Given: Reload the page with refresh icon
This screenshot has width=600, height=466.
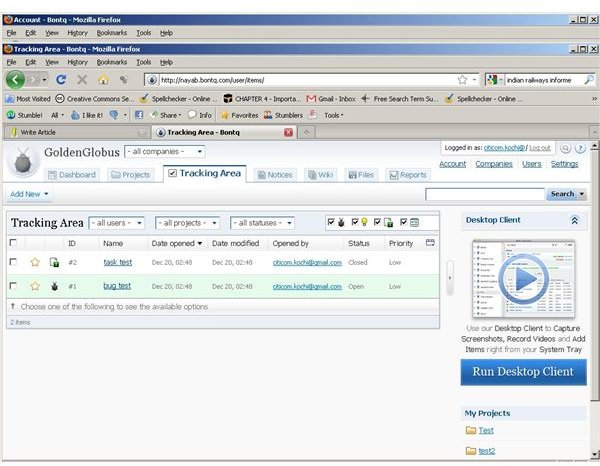Looking at the screenshot, I should pos(61,80).
